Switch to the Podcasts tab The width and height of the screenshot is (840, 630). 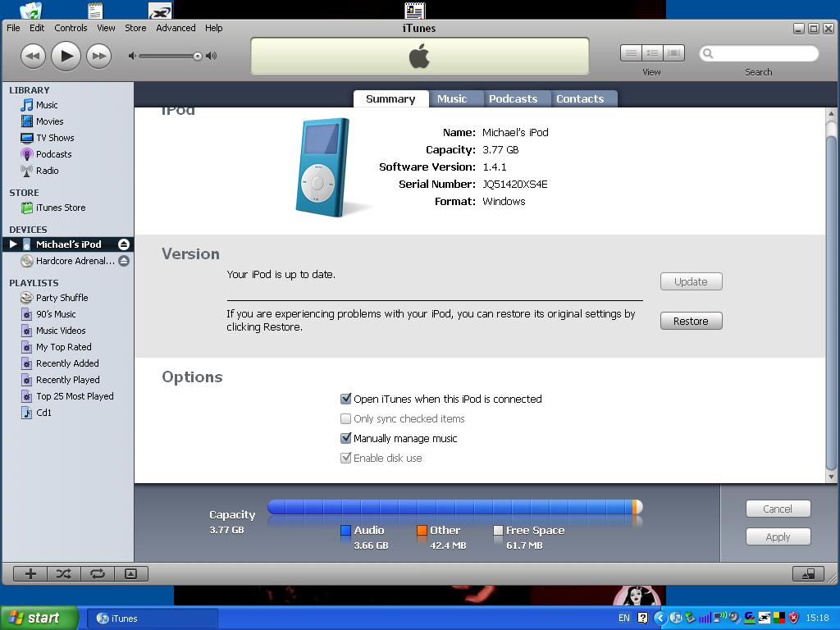point(514,98)
